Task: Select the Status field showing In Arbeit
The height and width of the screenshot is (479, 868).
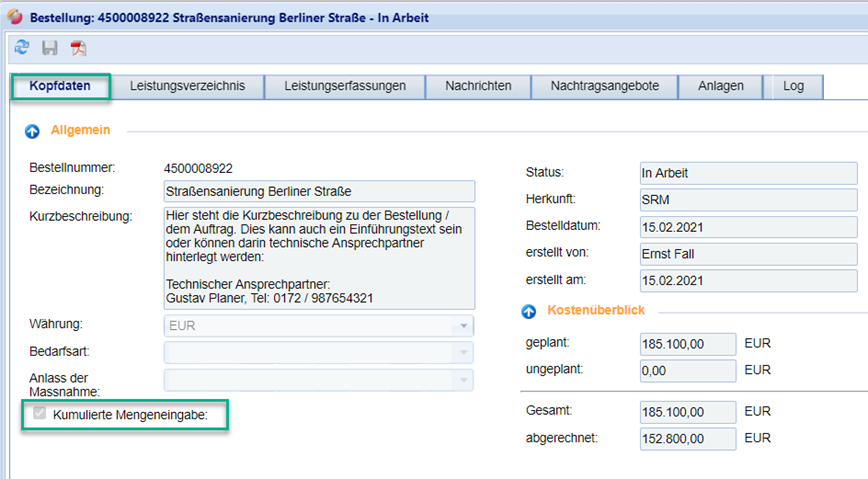Action: click(x=748, y=173)
